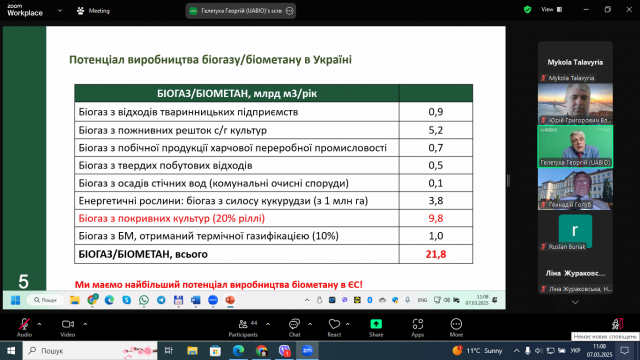Click the row "БІОГАЗ/БІОМЕТАН, всього"
The image size is (640, 360).
[237, 254]
